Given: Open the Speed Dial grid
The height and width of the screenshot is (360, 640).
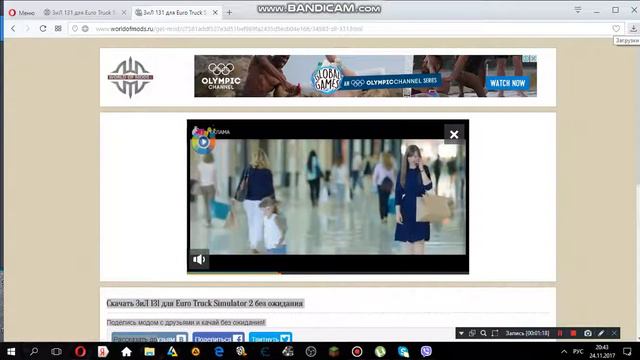Looking at the screenshot, I should 58,29.
